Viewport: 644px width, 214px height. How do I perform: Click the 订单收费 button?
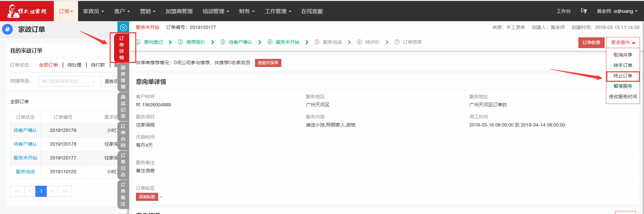pos(592,43)
